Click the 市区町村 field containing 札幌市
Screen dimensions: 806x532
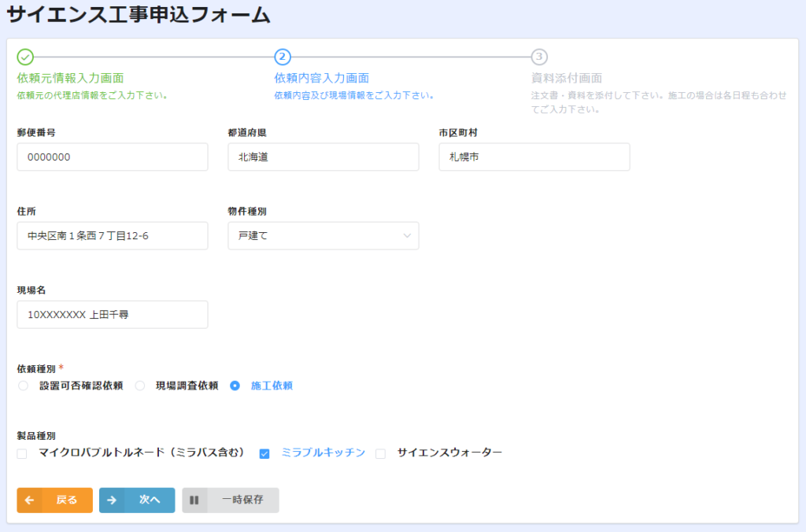534,157
